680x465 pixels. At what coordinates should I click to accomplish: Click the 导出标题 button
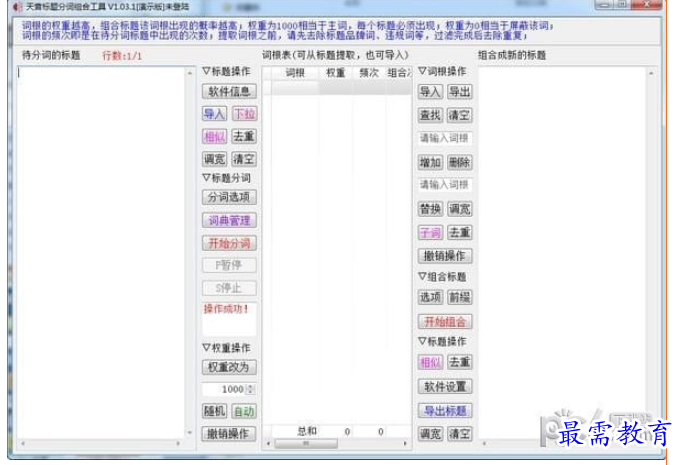pyautogui.click(x=445, y=411)
